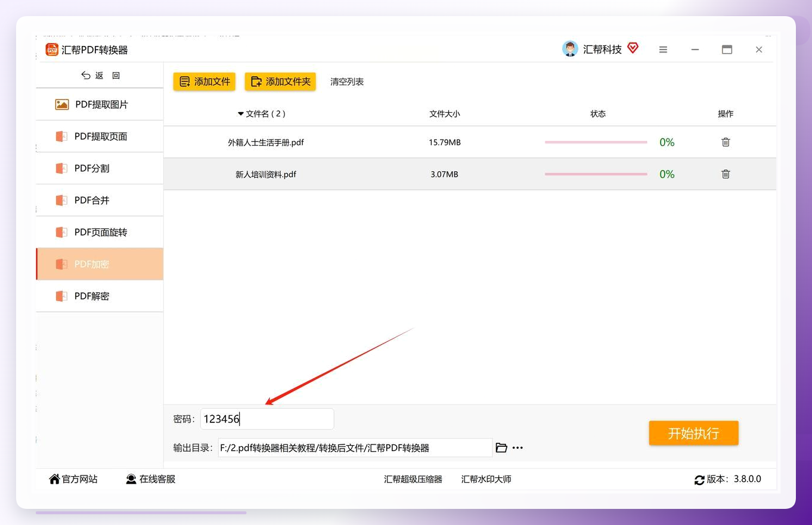The height and width of the screenshot is (525, 812).
Task: Click the version refresh icon
Action: click(699, 480)
